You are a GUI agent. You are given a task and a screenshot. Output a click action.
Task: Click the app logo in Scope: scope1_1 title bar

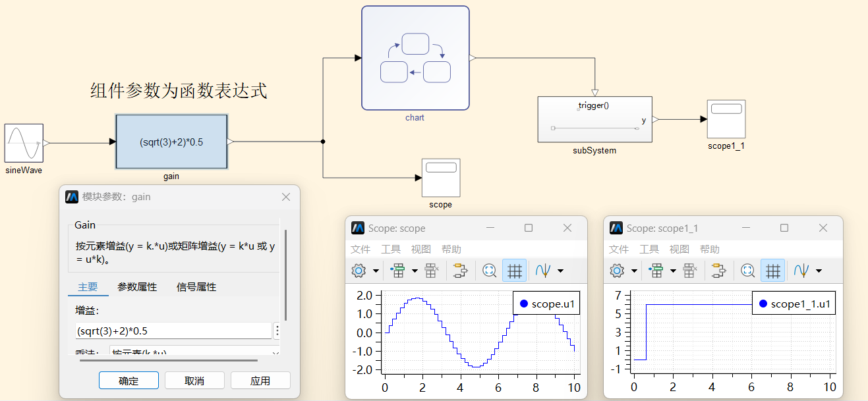616,228
